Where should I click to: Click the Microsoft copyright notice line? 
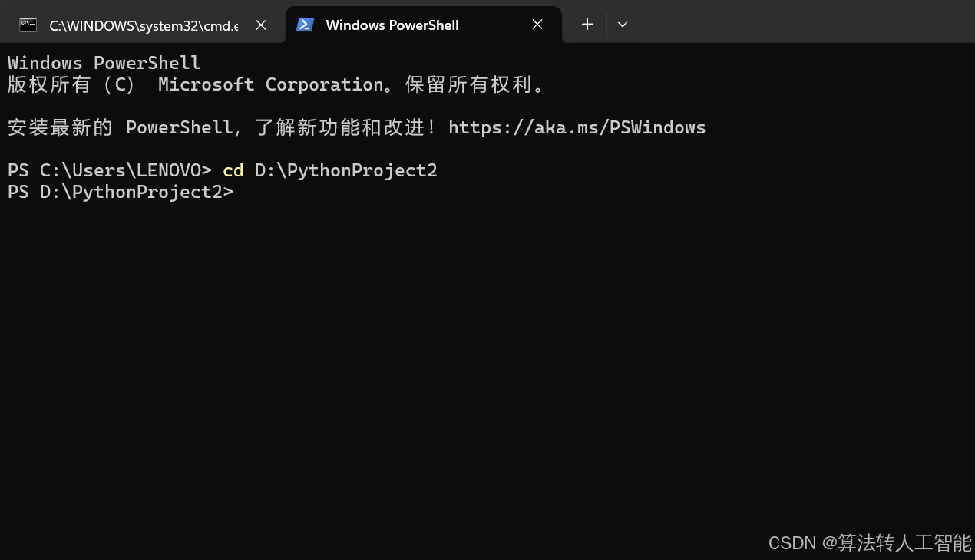(276, 84)
